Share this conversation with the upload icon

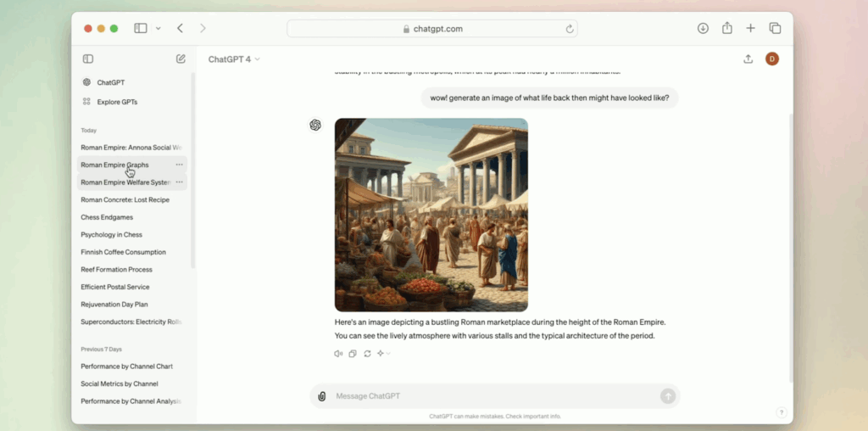748,59
